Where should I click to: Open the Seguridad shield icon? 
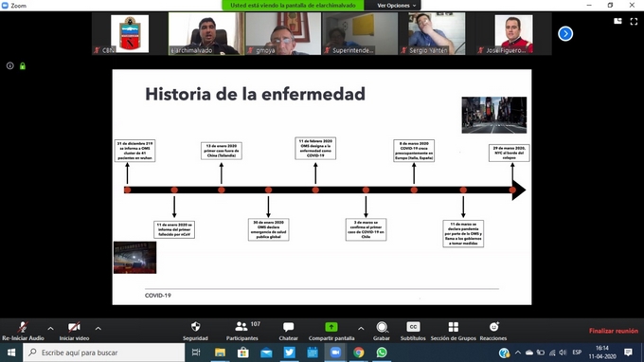point(195,327)
